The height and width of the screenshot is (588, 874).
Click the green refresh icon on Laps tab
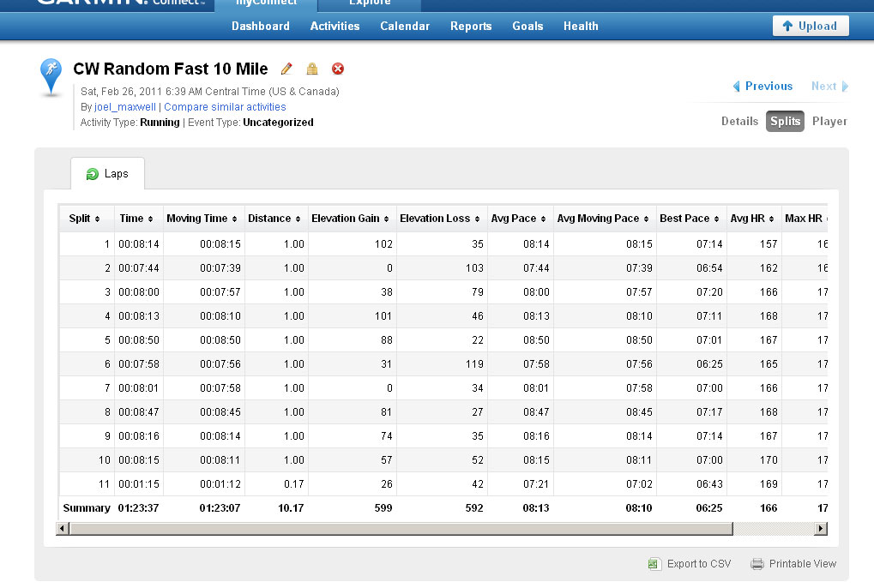tap(93, 174)
